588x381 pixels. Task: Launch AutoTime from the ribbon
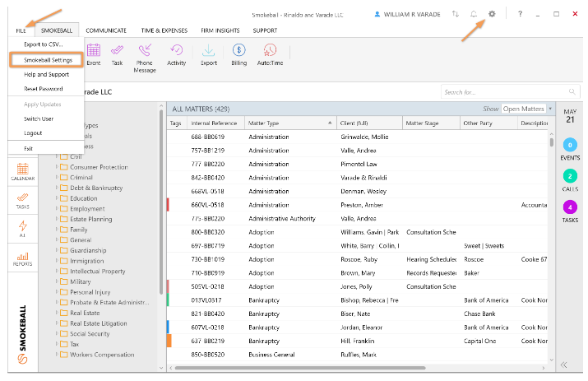(x=270, y=55)
